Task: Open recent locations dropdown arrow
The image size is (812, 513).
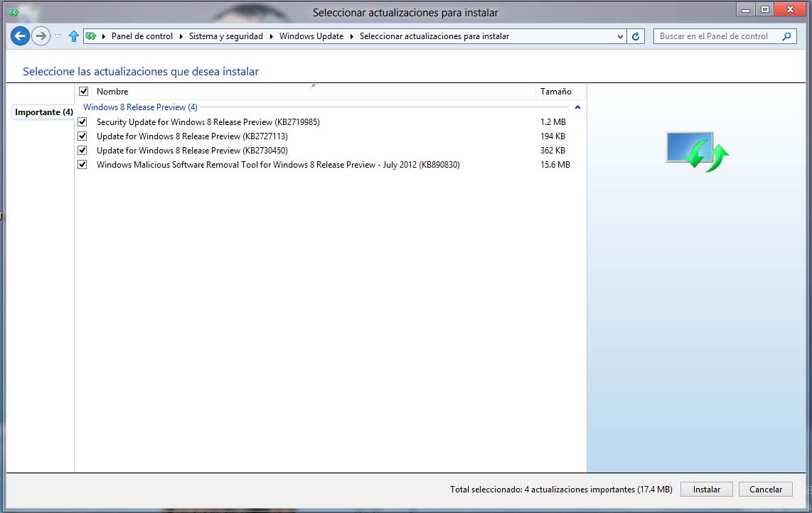Action: coord(58,36)
